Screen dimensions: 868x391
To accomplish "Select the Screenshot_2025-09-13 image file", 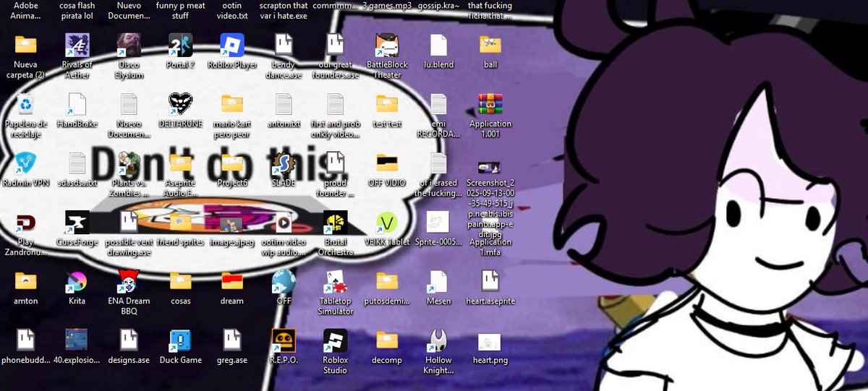I will point(490,168).
